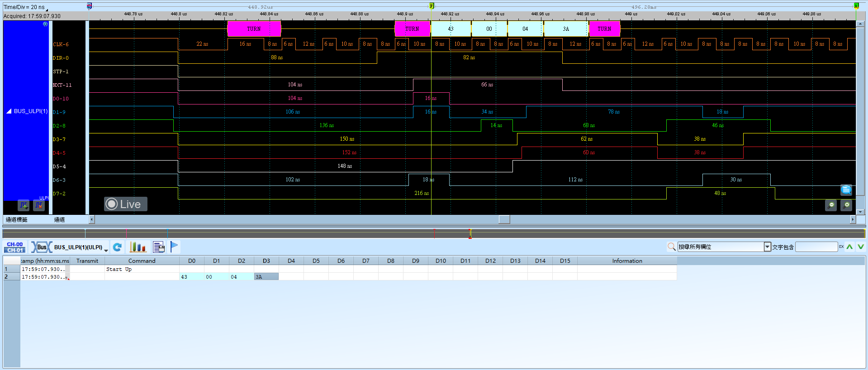Click the first magenta TURN packet
Viewport: 868px width, 370px height.
point(254,29)
